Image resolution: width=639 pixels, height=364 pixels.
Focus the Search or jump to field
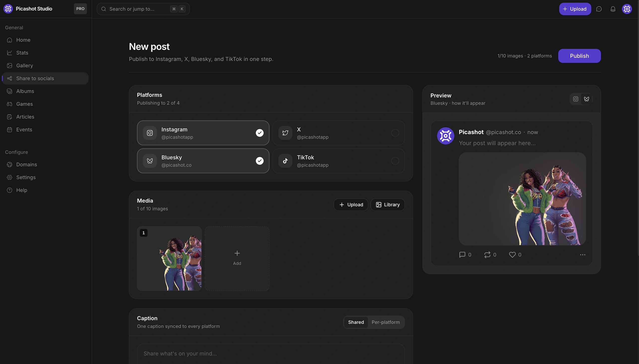click(143, 9)
